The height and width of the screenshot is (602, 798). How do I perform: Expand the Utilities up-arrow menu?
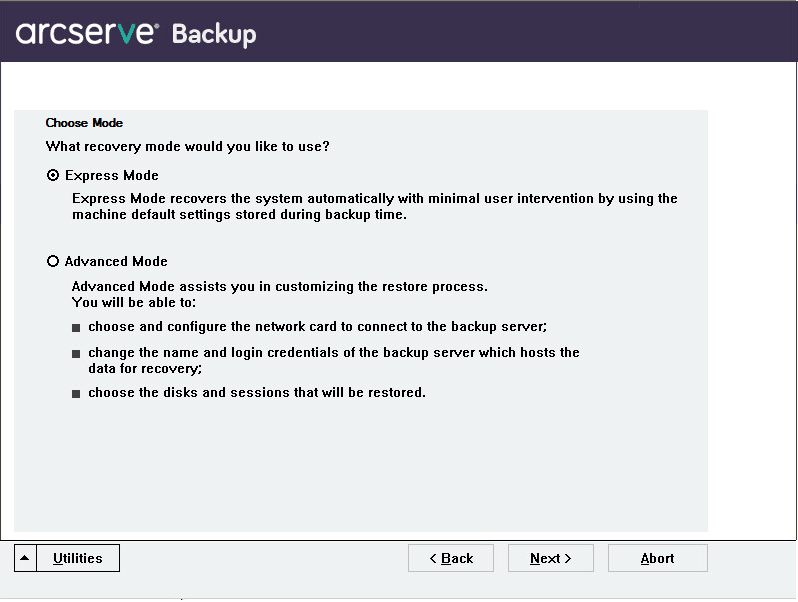[x=26, y=558]
